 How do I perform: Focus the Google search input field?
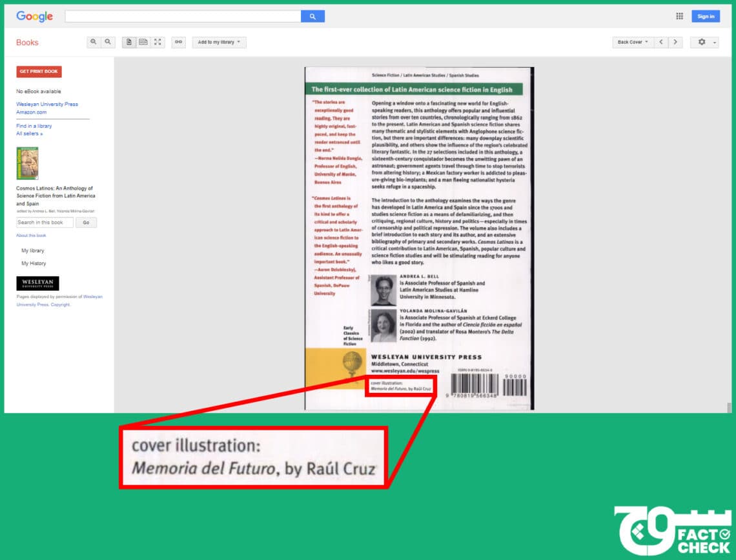(183, 16)
